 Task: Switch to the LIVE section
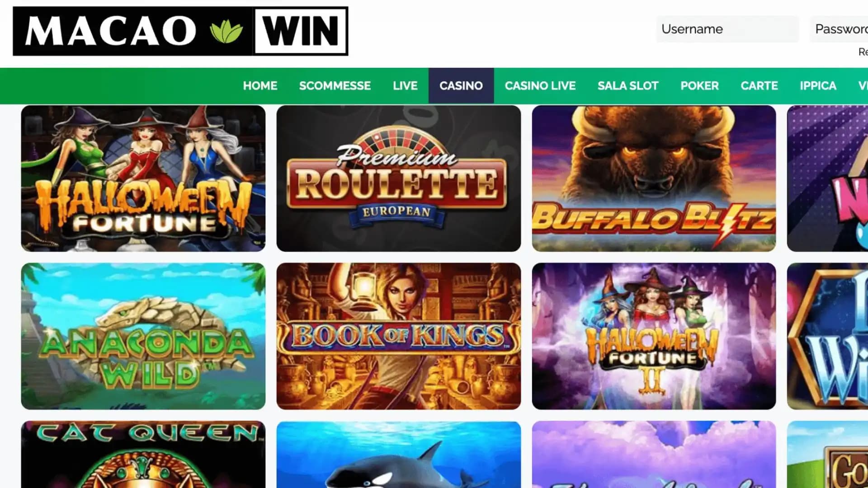pos(405,86)
